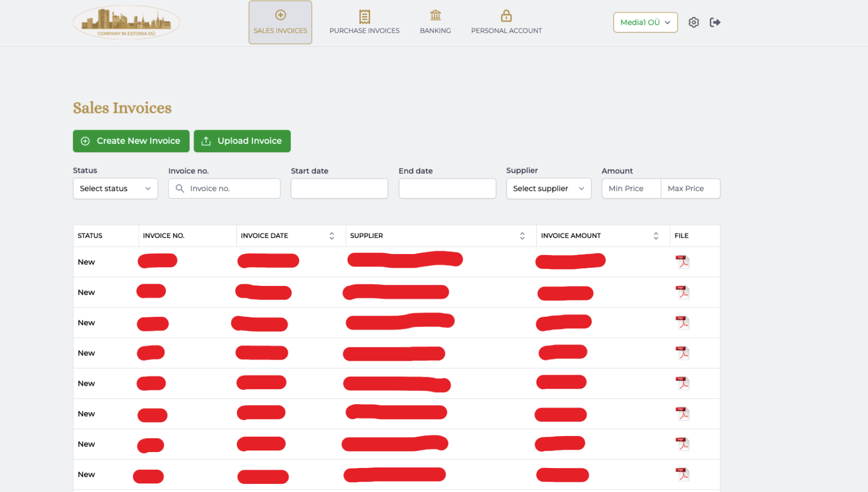Open the Purchase Invoices tab
The height and width of the screenshot is (492, 868).
coord(364,22)
